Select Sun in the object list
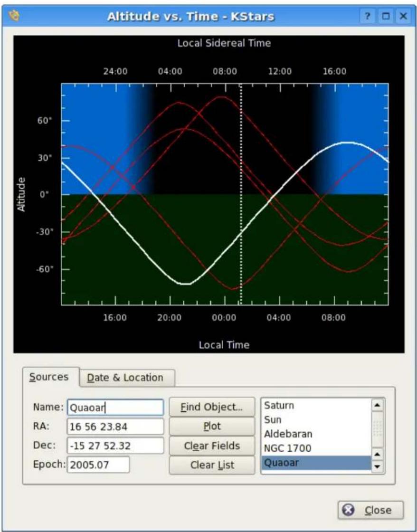Viewport: 417px width, 532px height. [x=316, y=420]
